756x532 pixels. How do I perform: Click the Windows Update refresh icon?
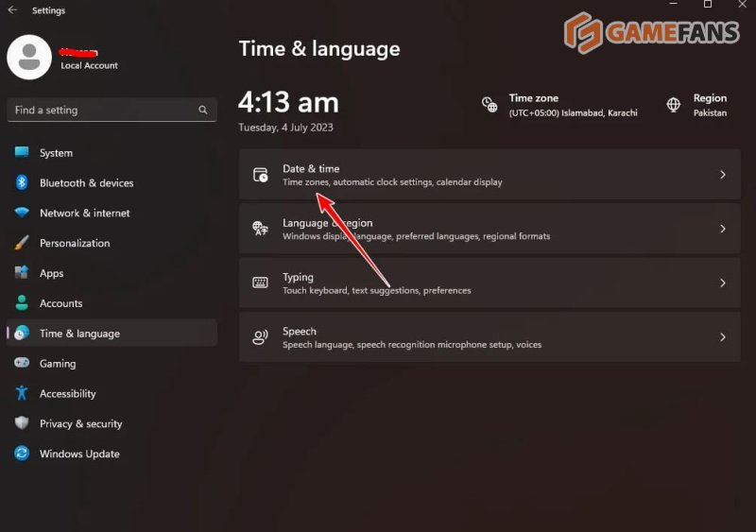[22, 455]
